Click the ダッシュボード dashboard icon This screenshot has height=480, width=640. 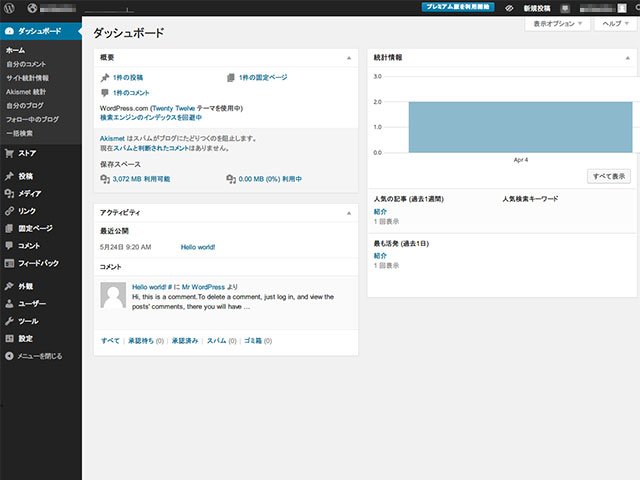tap(9, 31)
